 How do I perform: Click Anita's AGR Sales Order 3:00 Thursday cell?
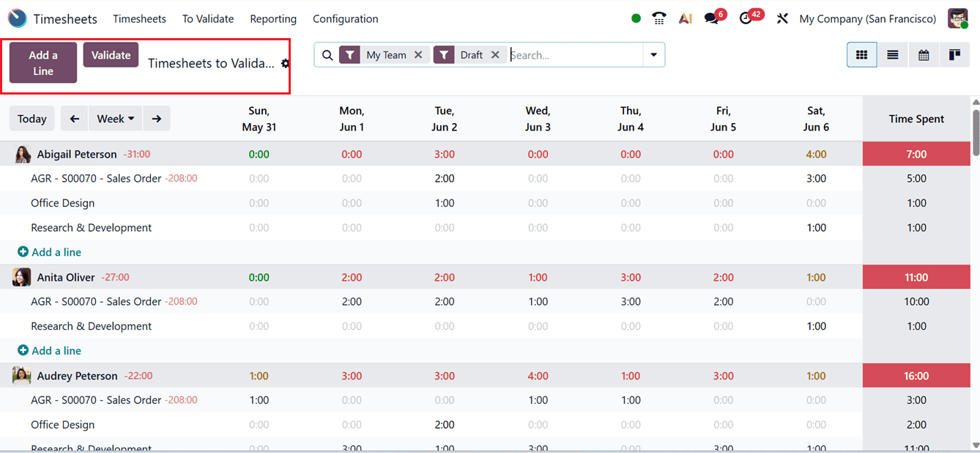631,301
